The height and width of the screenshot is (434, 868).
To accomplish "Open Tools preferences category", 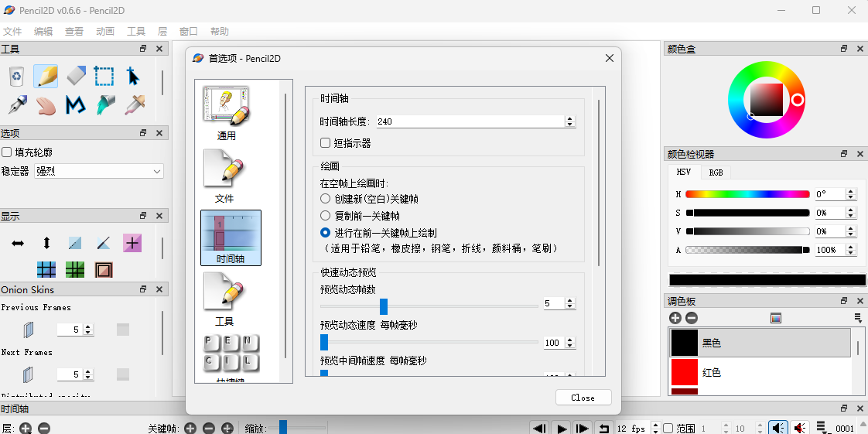I will tap(224, 299).
